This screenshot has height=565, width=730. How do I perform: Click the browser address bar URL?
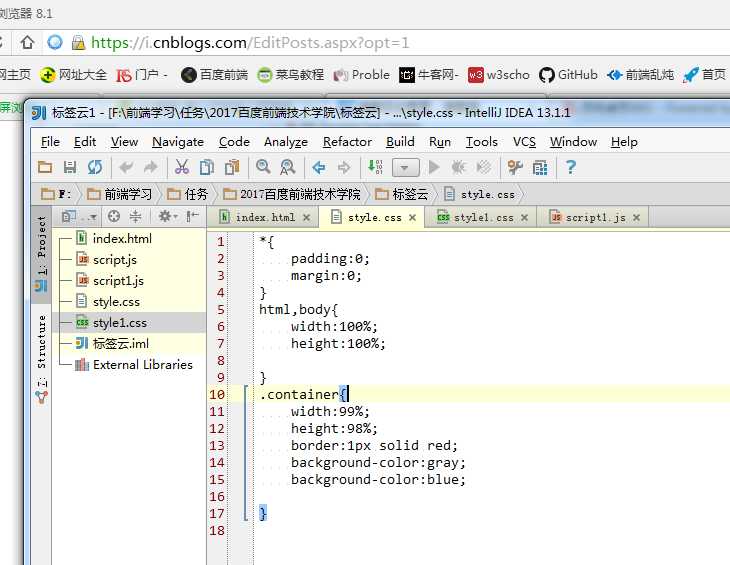[250, 43]
